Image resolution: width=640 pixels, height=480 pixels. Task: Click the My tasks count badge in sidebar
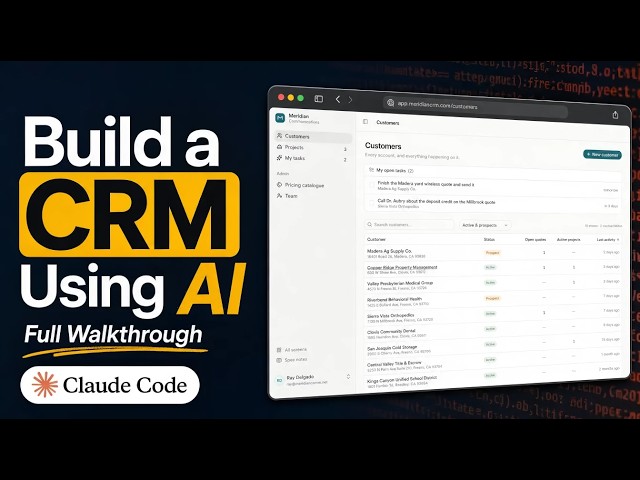point(345,160)
